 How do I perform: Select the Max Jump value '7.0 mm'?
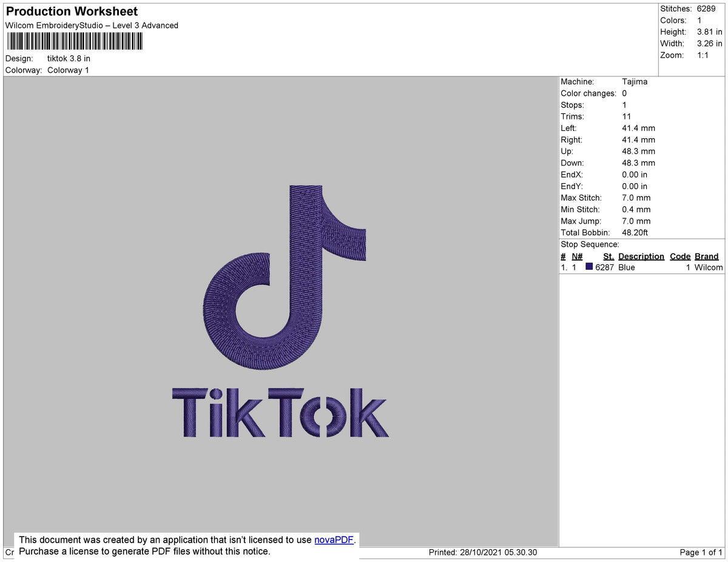[636, 221]
